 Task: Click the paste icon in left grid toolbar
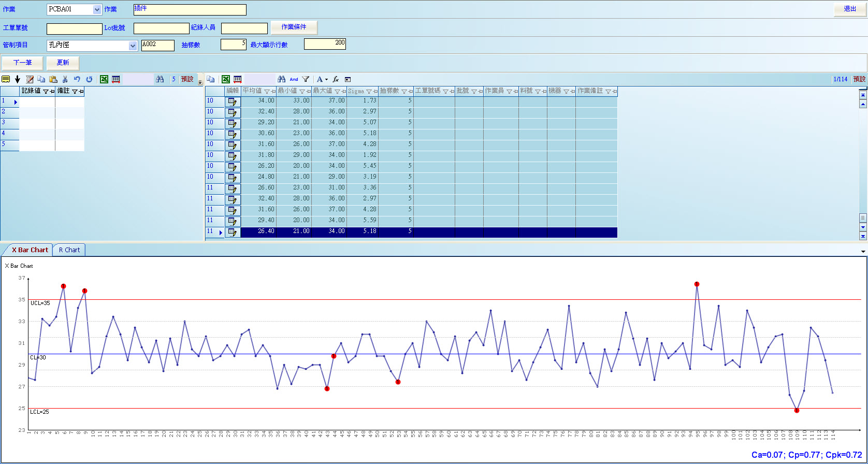click(53, 79)
